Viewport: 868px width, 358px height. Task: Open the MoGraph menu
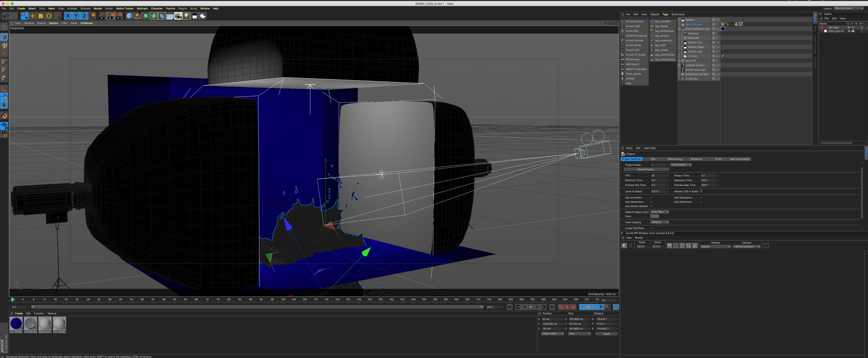coord(142,8)
